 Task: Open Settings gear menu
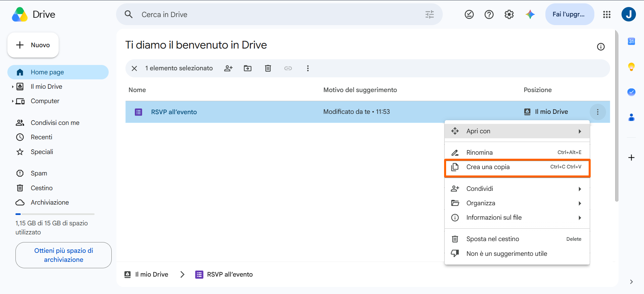tap(509, 14)
